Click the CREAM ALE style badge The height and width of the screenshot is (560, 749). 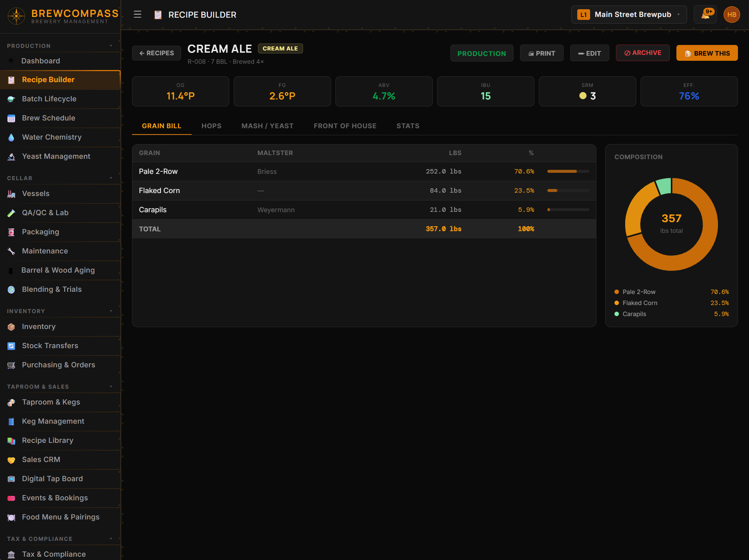(x=280, y=49)
